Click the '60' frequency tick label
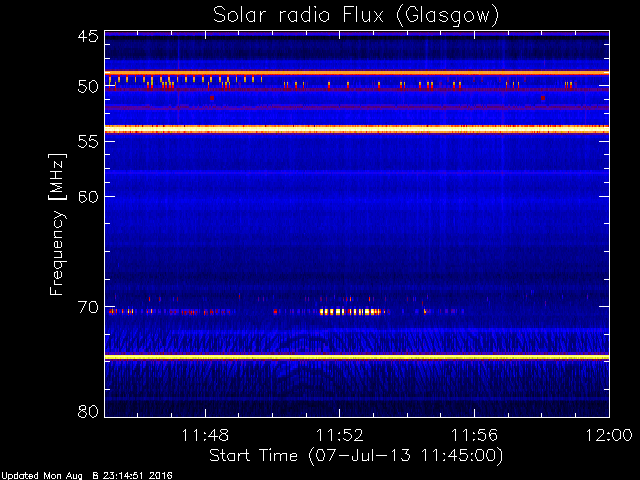 [x=88, y=197]
